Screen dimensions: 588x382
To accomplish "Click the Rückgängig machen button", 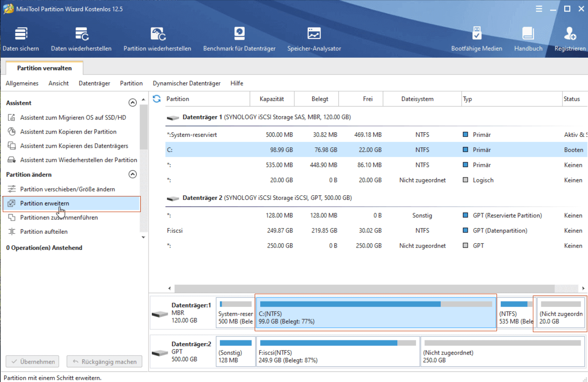I will pyautogui.click(x=104, y=361).
